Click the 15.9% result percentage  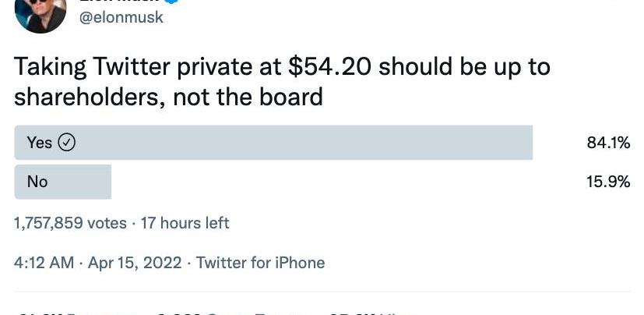coord(607,182)
